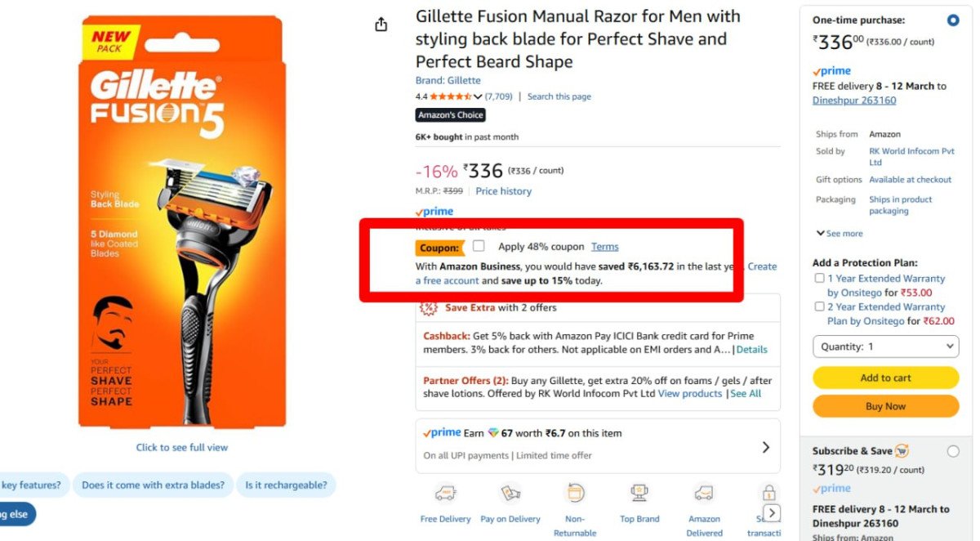Click the Save Extra offers badge icon

coord(429,308)
